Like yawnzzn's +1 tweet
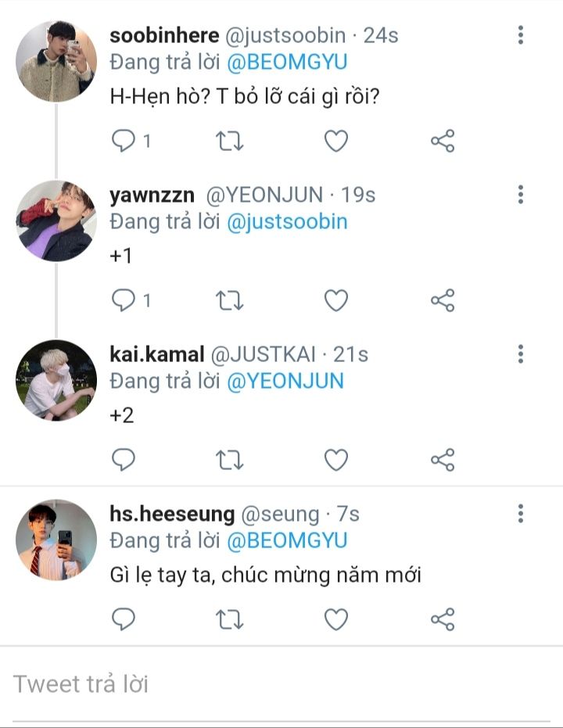Viewport: 563px width, 728px height. click(x=336, y=300)
